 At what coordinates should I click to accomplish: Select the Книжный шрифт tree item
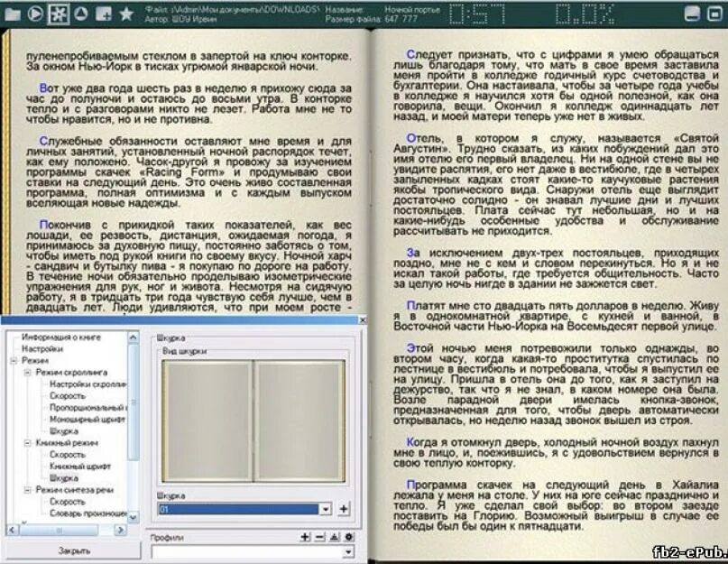80,466
